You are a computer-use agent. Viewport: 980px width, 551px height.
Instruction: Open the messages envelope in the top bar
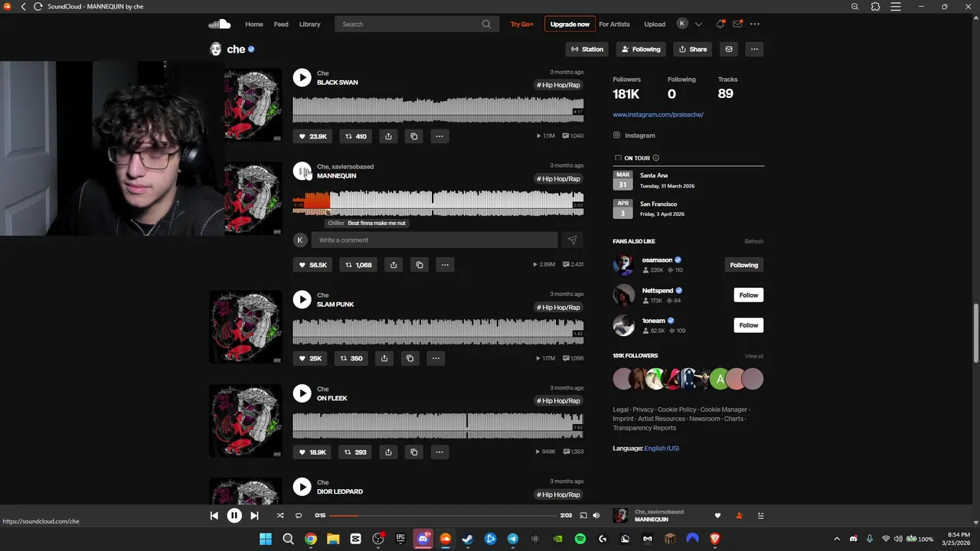point(738,24)
